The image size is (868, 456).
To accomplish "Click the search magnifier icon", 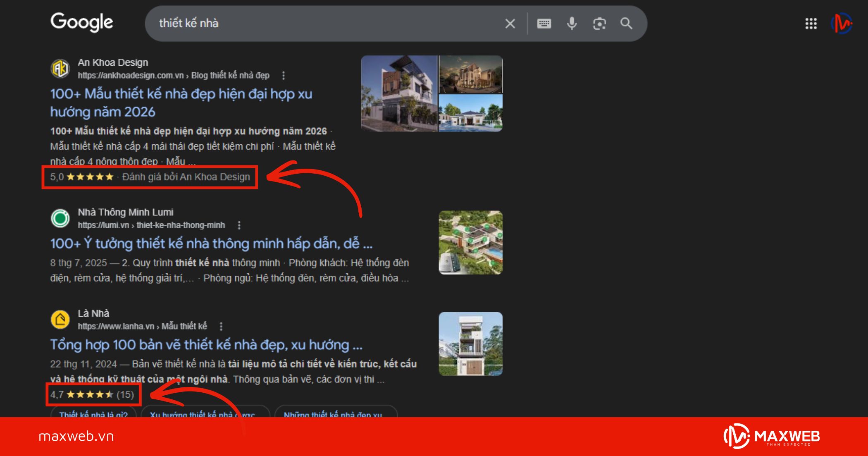I will click(626, 24).
